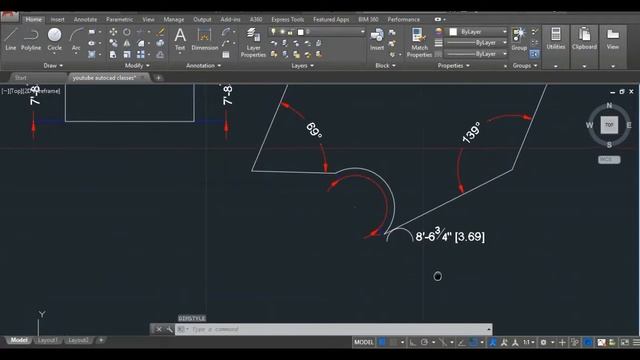Click the command line close X button
The height and width of the screenshot is (360, 640).
[159, 329]
